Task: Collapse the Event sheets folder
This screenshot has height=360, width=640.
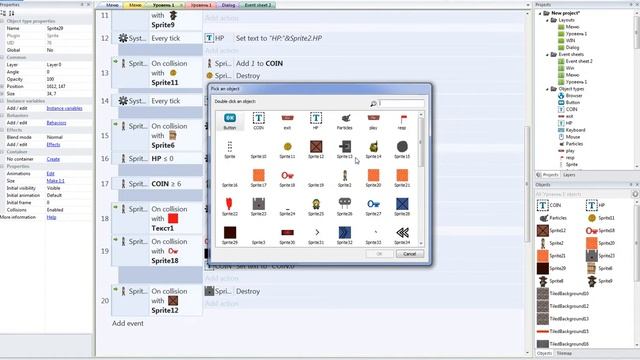Action: click(547, 54)
